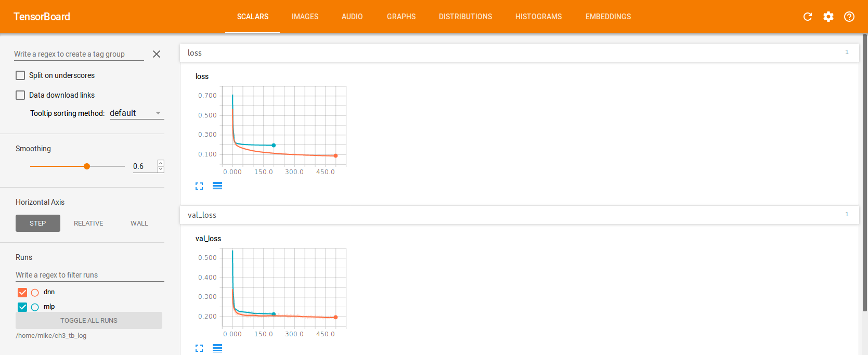The image size is (868, 355).
Task: Click the TensorBoard title logo
Action: click(x=42, y=17)
